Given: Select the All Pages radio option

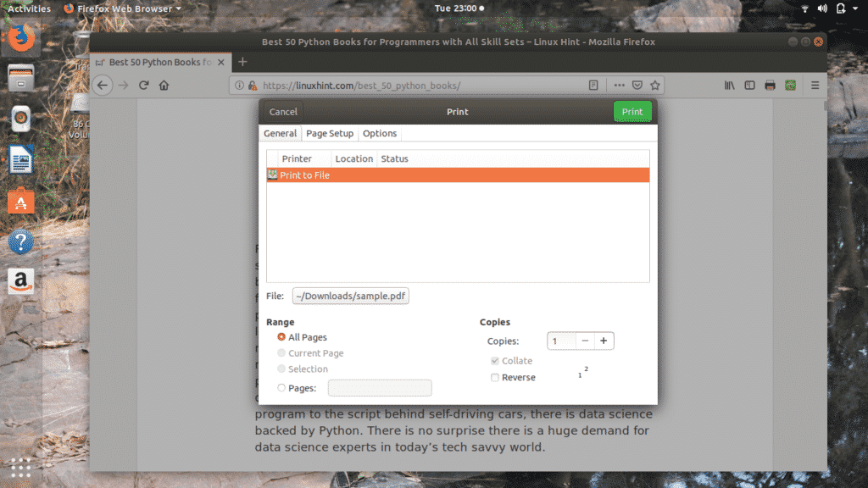Looking at the screenshot, I should [x=281, y=337].
